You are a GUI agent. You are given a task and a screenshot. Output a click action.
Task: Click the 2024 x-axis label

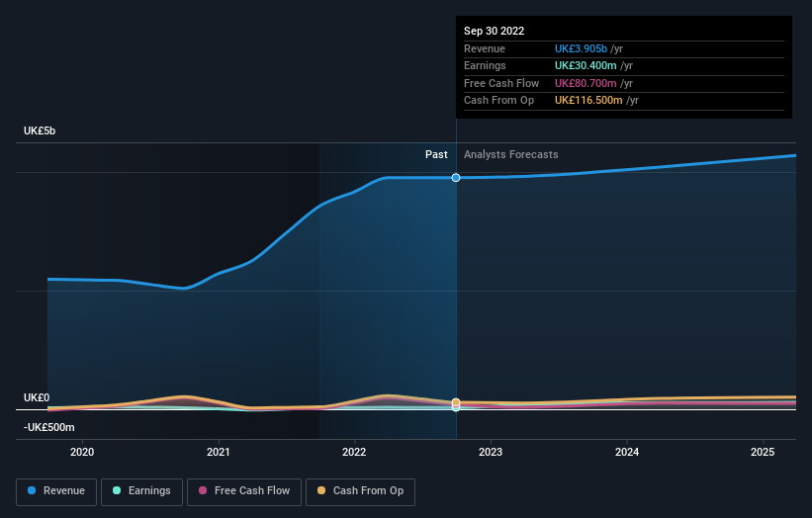click(x=627, y=452)
